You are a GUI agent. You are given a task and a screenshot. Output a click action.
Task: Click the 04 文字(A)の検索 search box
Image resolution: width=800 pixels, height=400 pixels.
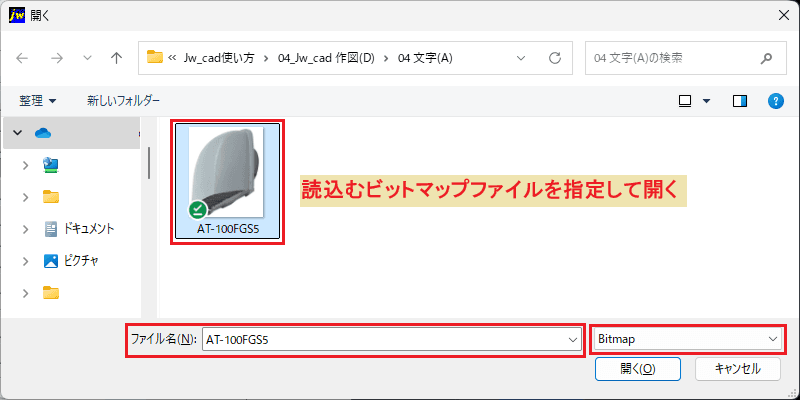[686, 58]
